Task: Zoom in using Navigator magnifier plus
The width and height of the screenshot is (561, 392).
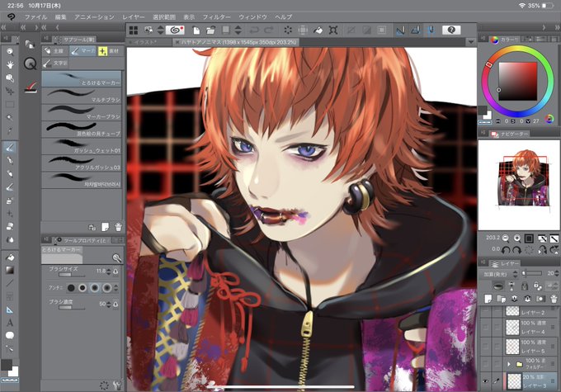Action: point(517,238)
